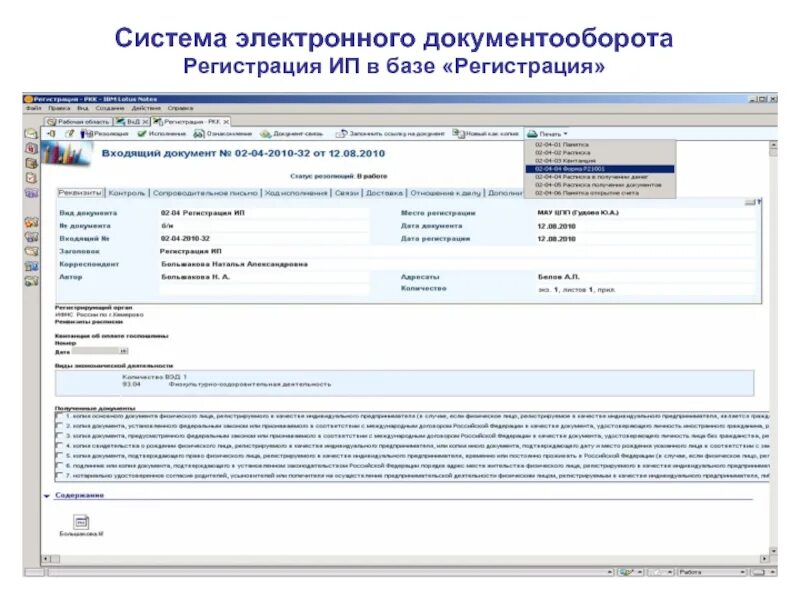The width and height of the screenshot is (800, 600).
Task: Open the Сопроводительное письмо tab
Action: tap(205, 193)
